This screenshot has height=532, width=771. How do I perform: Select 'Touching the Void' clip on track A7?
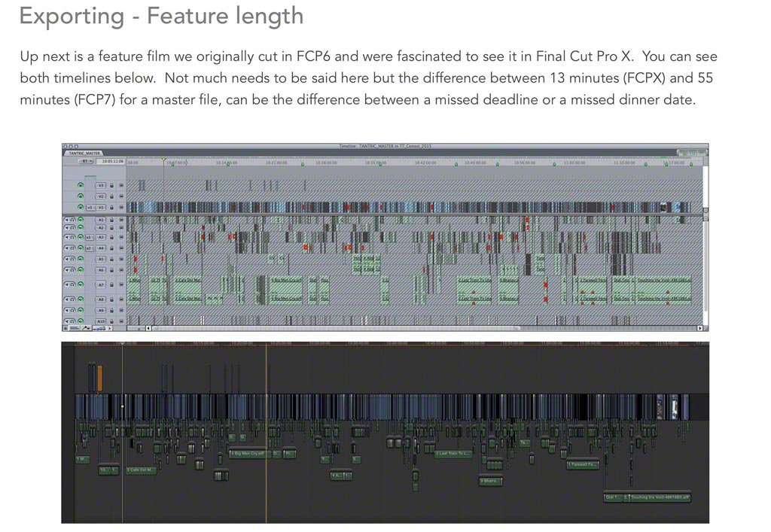[664, 283]
